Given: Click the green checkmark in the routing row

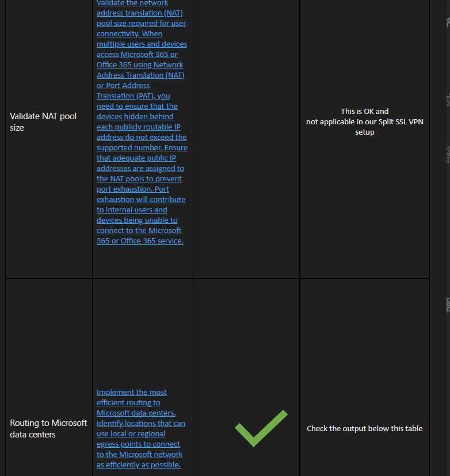Looking at the screenshot, I should [x=261, y=428].
